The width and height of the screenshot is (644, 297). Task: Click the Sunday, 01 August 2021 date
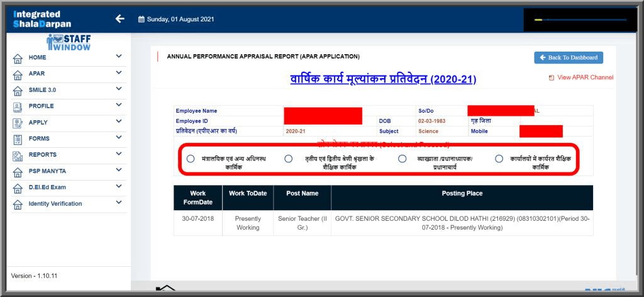[180, 20]
